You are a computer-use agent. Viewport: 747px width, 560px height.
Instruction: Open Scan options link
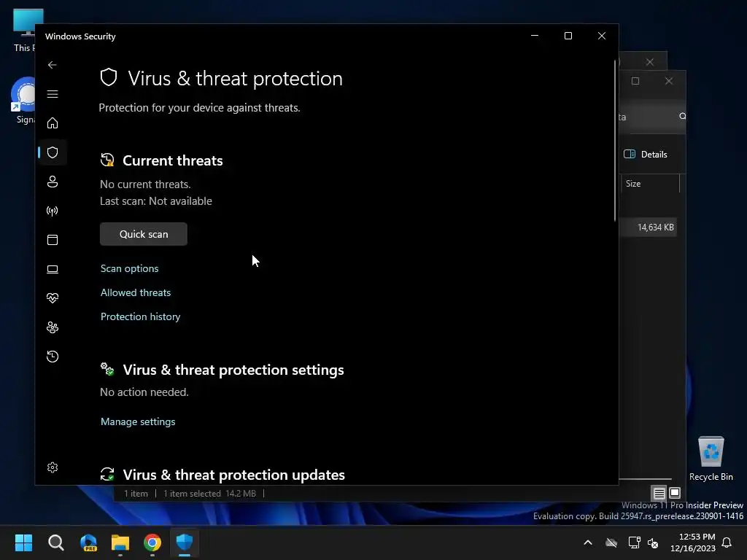coord(130,268)
